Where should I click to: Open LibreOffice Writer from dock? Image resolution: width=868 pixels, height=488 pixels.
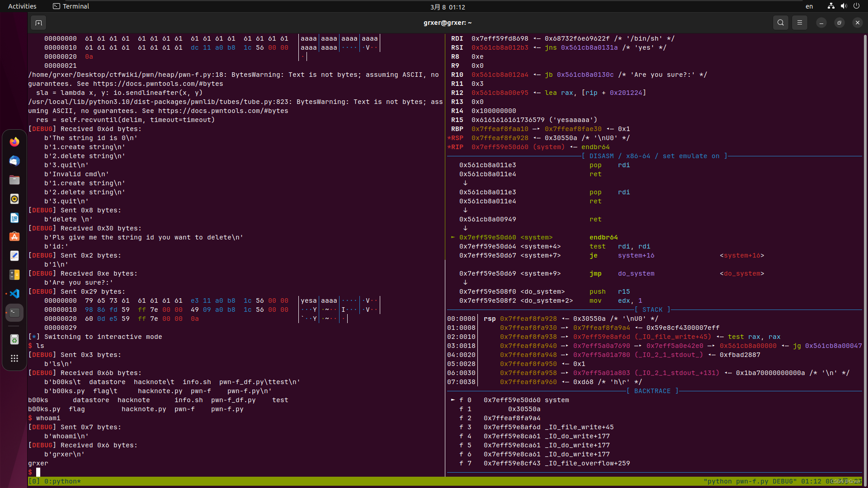(14, 218)
